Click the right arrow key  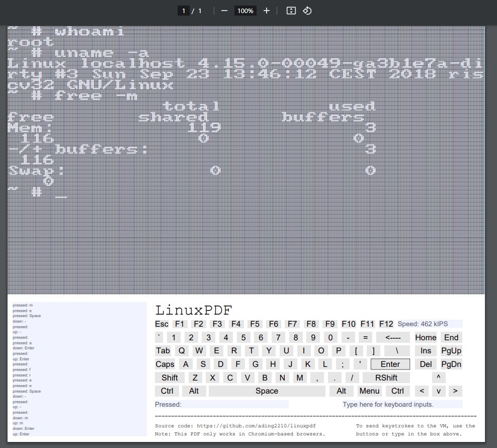point(455,391)
